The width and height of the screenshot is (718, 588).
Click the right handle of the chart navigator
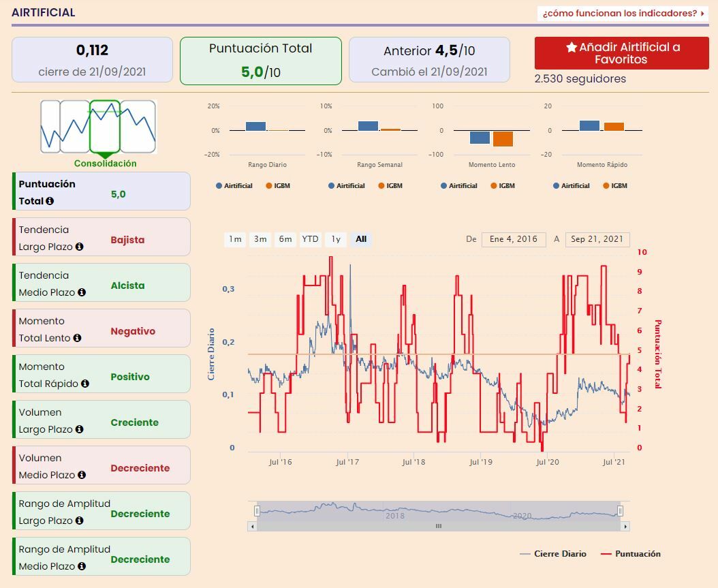(x=621, y=510)
